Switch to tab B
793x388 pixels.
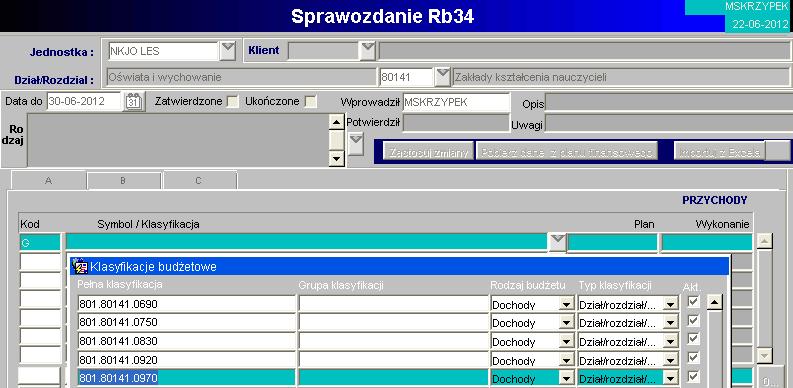tap(123, 181)
